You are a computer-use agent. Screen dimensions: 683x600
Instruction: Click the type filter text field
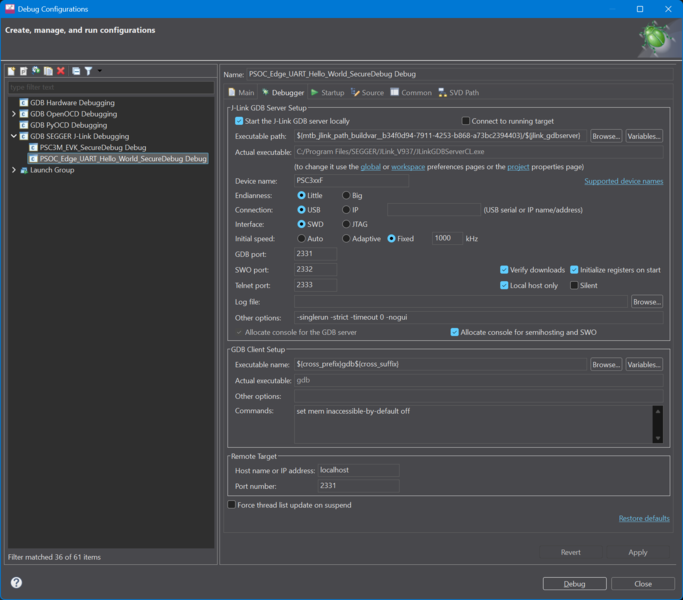click(x=111, y=87)
